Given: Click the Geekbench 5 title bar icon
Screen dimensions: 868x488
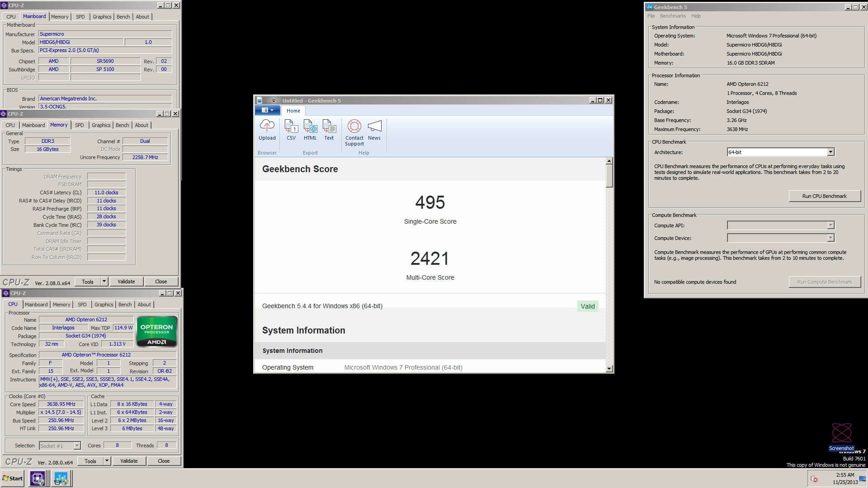Looking at the screenshot, I should click(650, 7).
